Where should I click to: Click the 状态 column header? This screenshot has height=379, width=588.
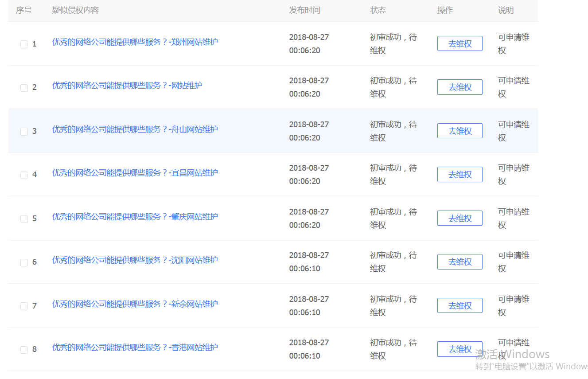click(x=378, y=10)
